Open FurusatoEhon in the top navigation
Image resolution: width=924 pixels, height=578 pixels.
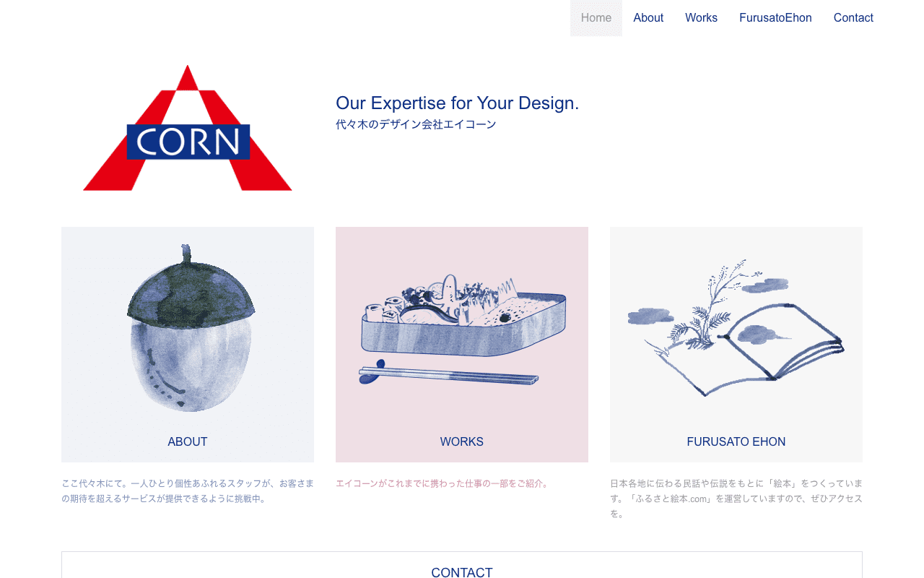[775, 18]
